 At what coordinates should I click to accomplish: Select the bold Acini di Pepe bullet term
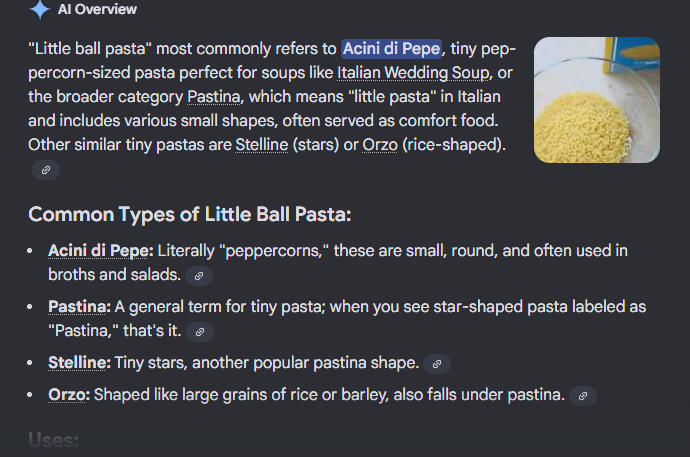pos(100,250)
